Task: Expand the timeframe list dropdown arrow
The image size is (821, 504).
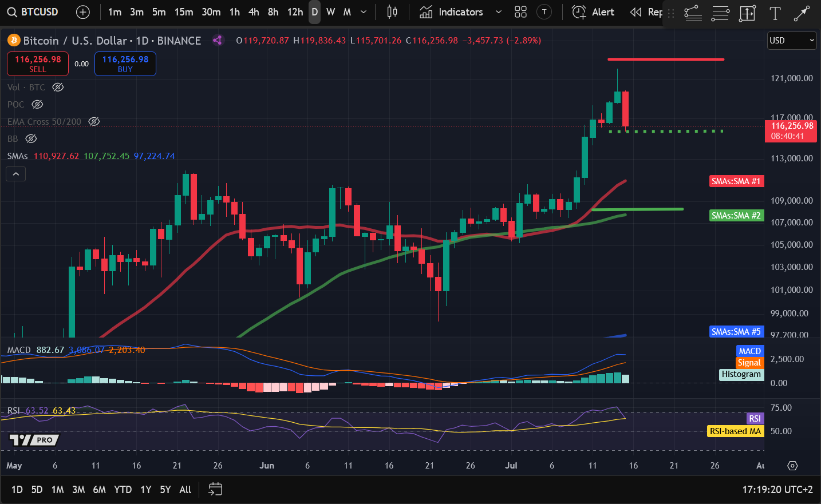Action: pos(364,12)
